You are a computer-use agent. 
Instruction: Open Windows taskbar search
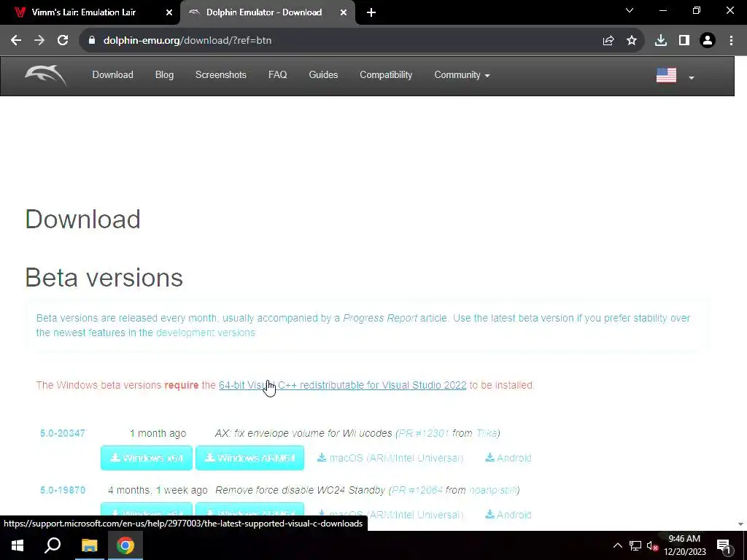coord(53,545)
